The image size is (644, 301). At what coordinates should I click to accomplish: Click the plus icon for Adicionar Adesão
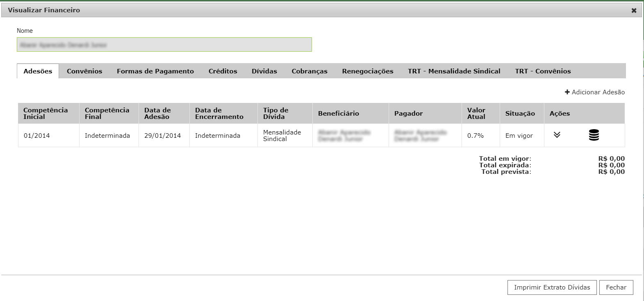tap(567, 92)
